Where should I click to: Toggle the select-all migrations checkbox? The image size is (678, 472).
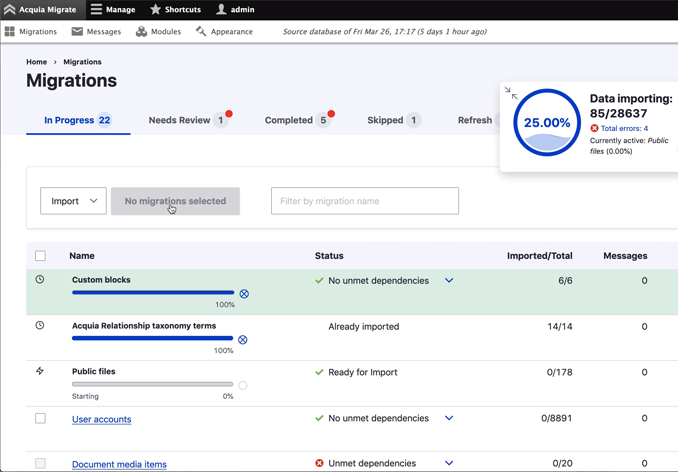(x=41, y=256)
